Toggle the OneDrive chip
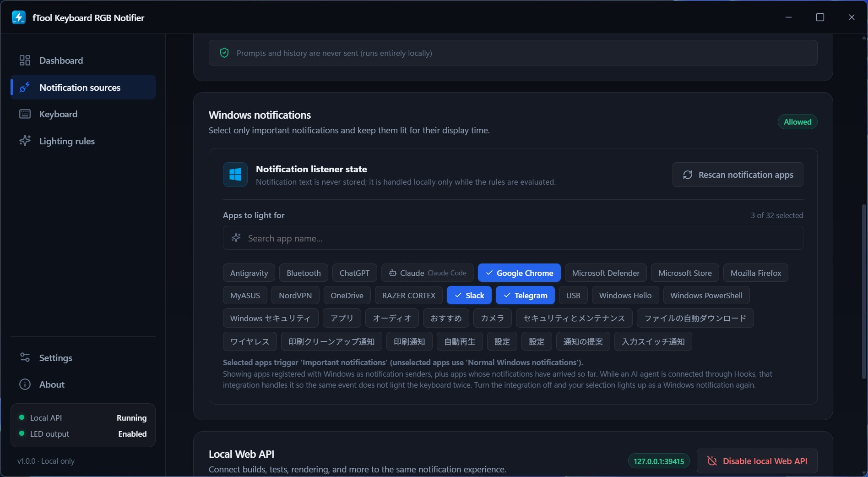The image size is (868, 477). pos(347,295)
